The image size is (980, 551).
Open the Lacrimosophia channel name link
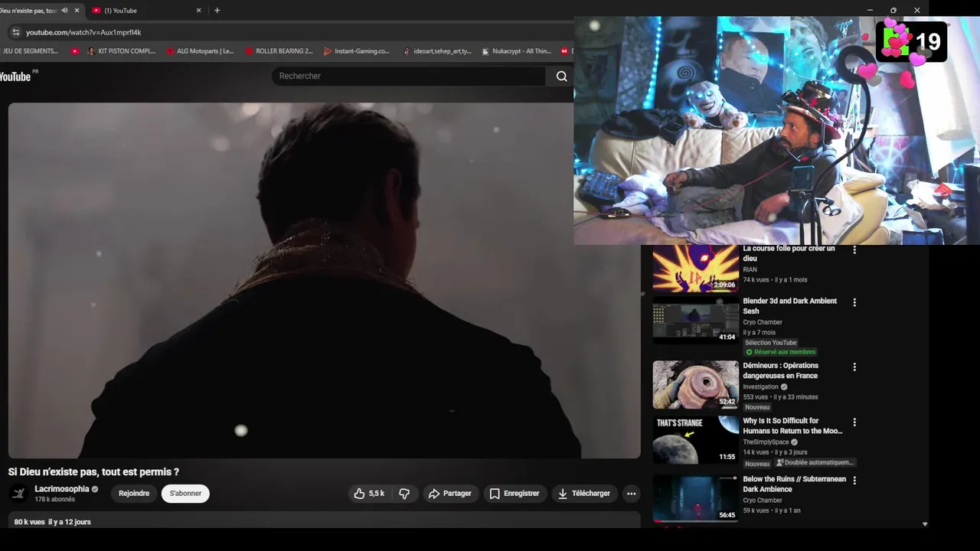pos(62,489)
